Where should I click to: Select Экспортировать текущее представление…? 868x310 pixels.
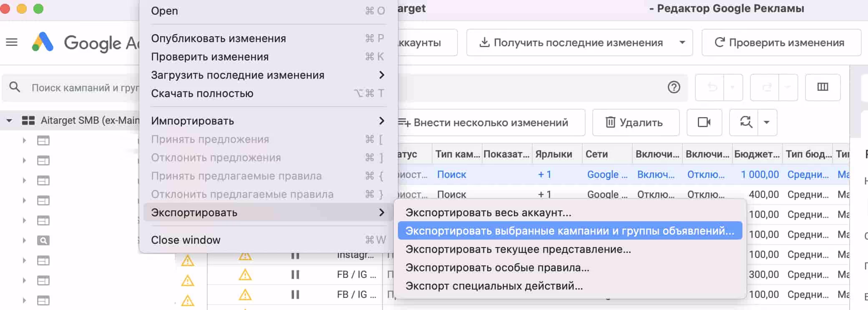[570, 249]
